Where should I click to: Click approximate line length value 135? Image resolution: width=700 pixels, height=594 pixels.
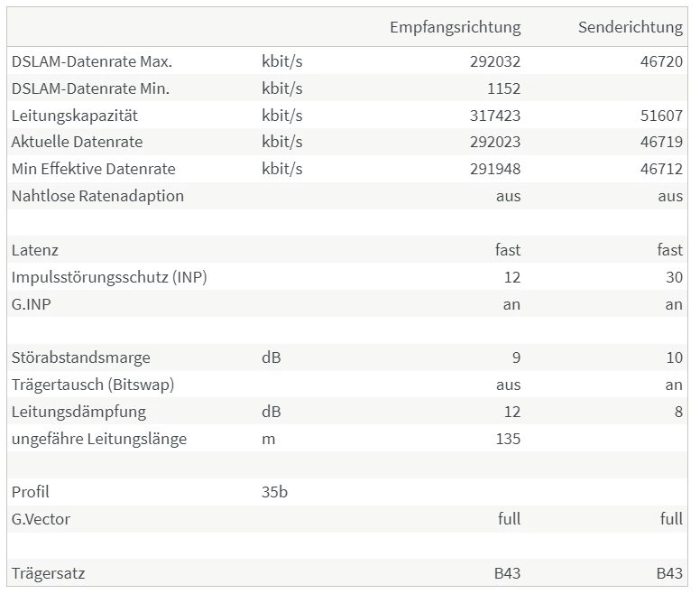pyautogui.click(x=507, y=439)
